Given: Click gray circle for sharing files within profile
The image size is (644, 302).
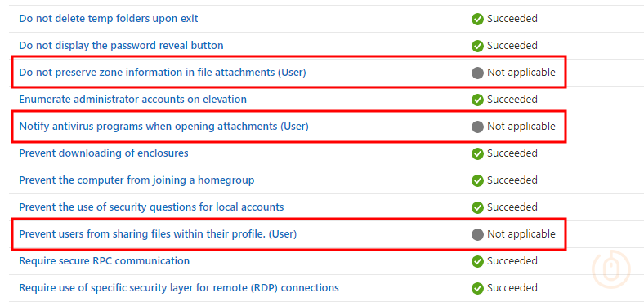Looking at the screenshot, I should coord(477,235).
